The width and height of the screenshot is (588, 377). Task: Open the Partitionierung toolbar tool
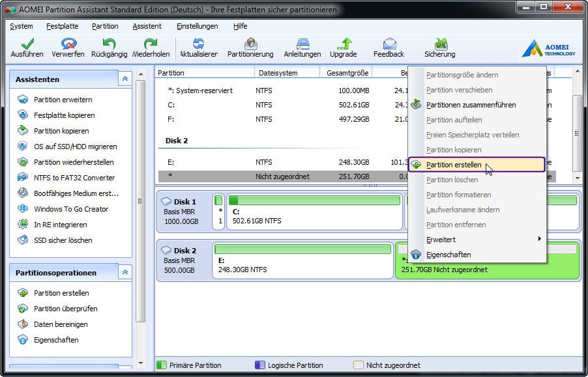coord(250,48)
